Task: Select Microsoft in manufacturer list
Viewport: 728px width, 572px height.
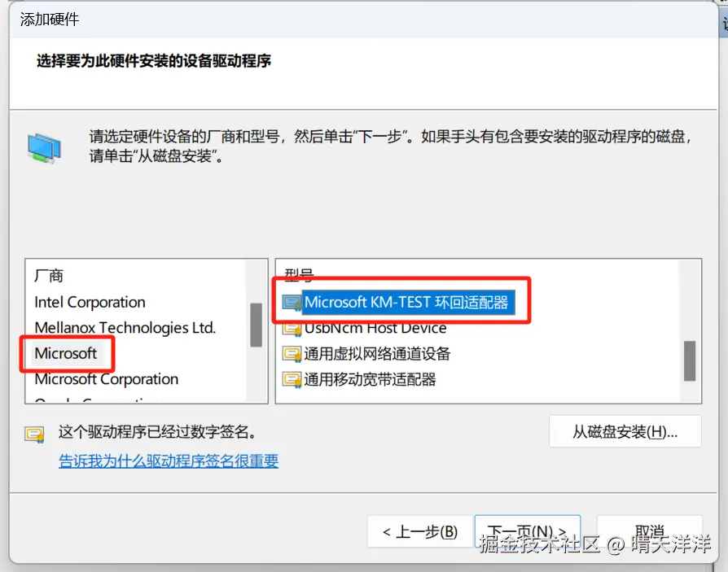Action: pos(65,353)
